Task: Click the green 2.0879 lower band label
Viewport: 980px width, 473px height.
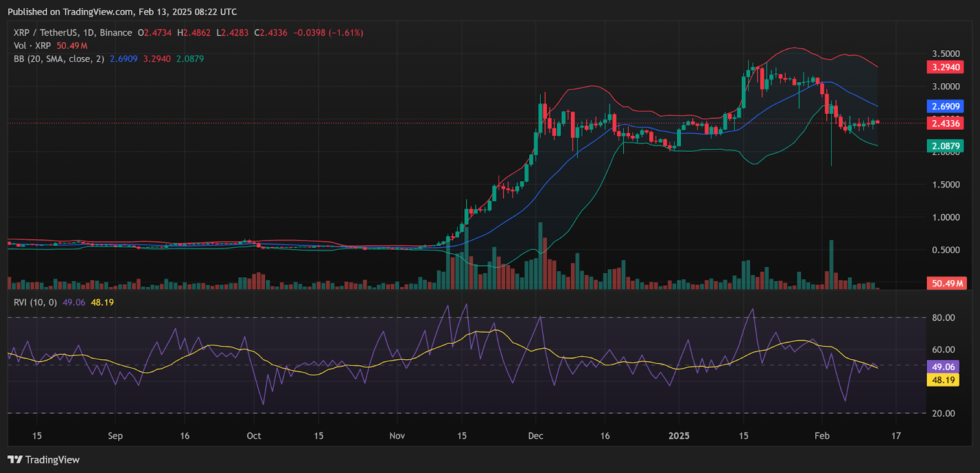Action: (x=945, y=146)
